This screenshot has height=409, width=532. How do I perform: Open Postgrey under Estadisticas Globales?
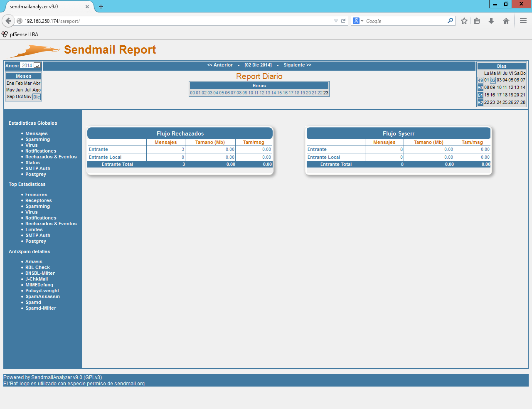tap(36, 174)
